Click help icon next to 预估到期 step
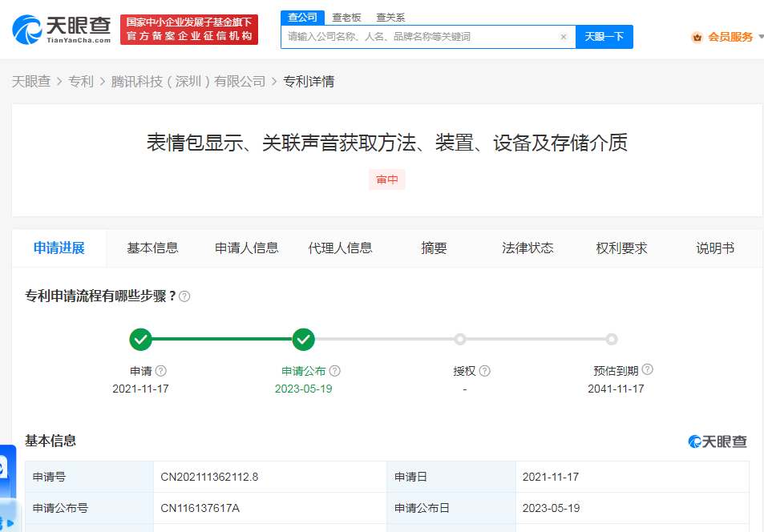764x532 pixels. [647, 370]
